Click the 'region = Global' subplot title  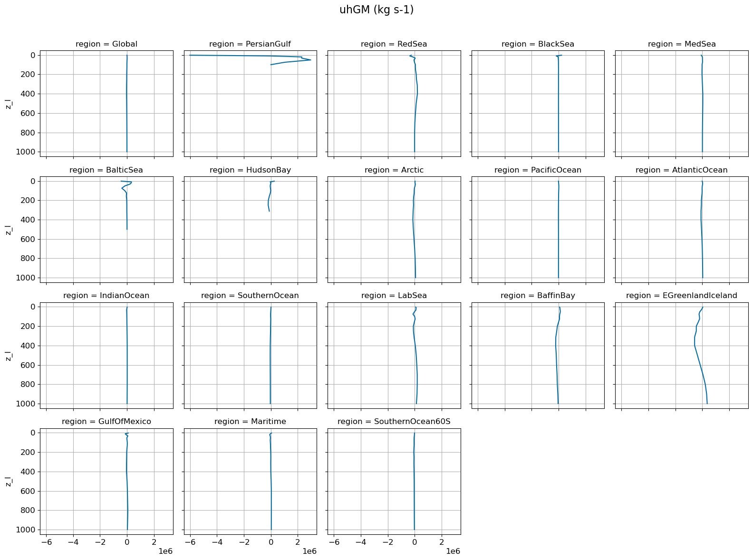(x=106, y=44)
